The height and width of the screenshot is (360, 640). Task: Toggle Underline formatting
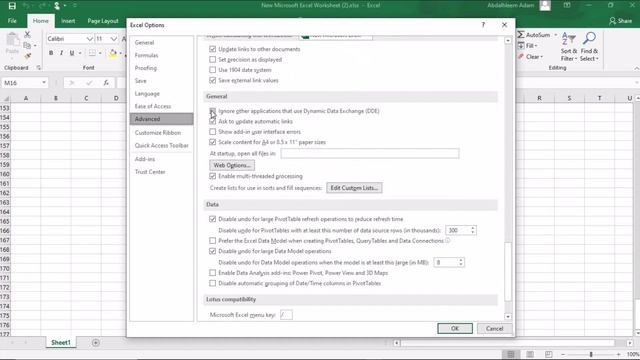pyautogui.click(x=72, y=53)
